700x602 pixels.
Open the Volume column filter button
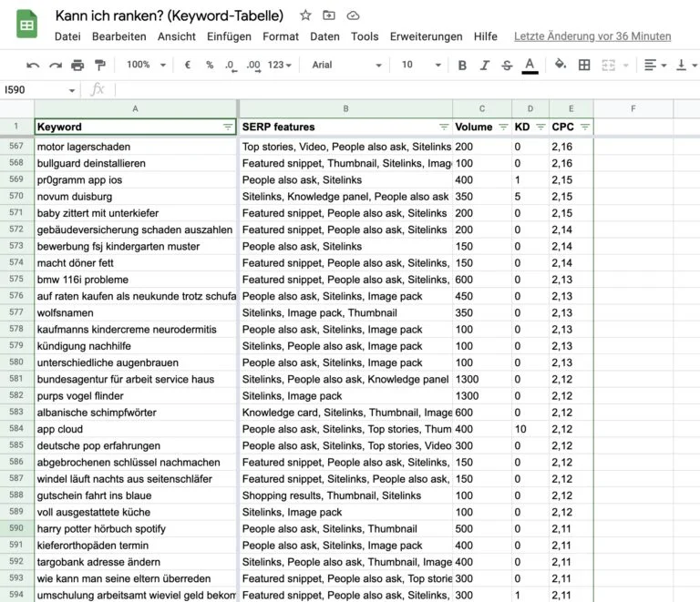coord(503,127)
